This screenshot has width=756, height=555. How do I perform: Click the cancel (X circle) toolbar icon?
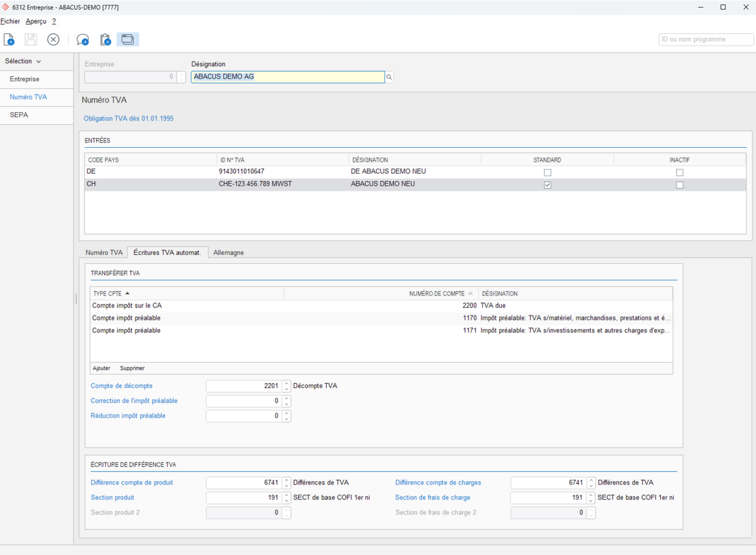pyautogui.click(x=53, y=40)
